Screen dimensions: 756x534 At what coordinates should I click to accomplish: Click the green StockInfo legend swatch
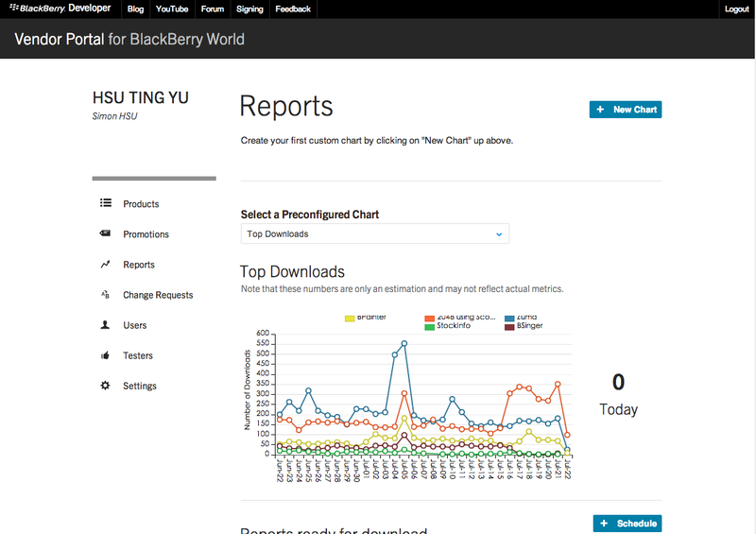pyautogui.click(x=429, y=327)
